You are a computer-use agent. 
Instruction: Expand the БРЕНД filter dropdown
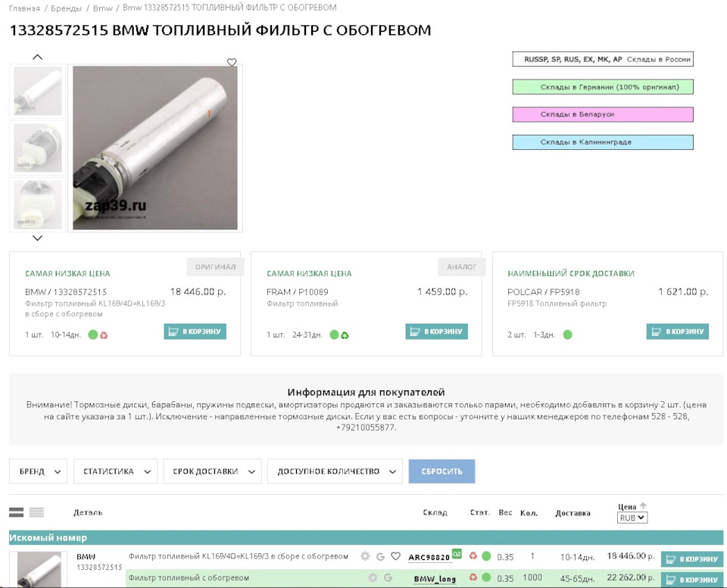(x=38, y=471)
